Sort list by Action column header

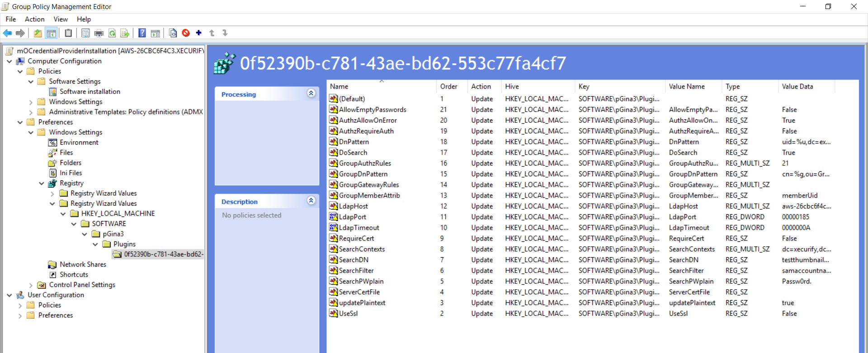point(485,86)
